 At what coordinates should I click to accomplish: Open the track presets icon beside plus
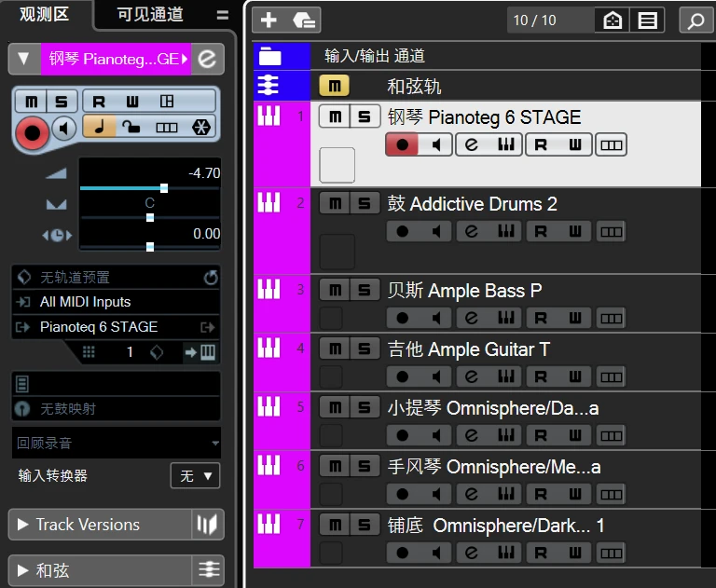[304, 21]
